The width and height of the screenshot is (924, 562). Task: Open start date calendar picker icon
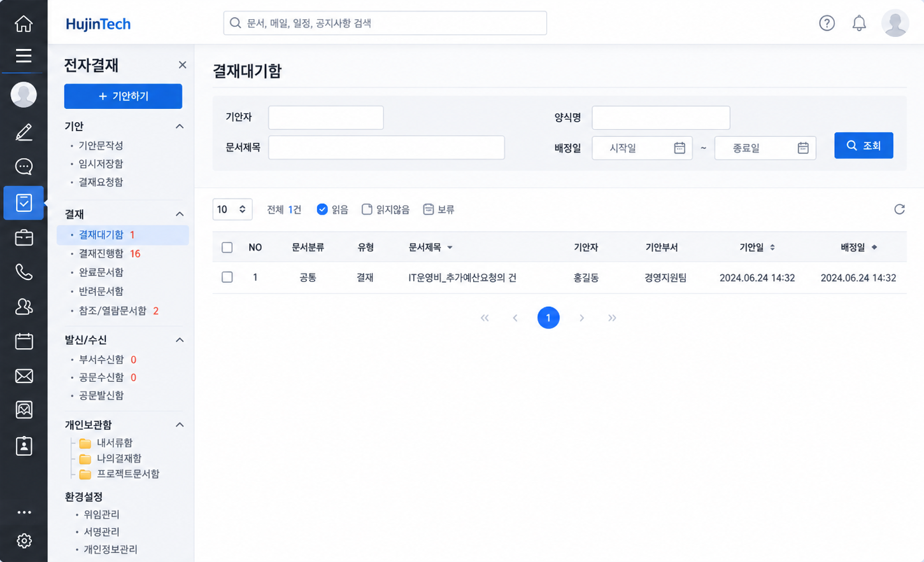[679, 148]
